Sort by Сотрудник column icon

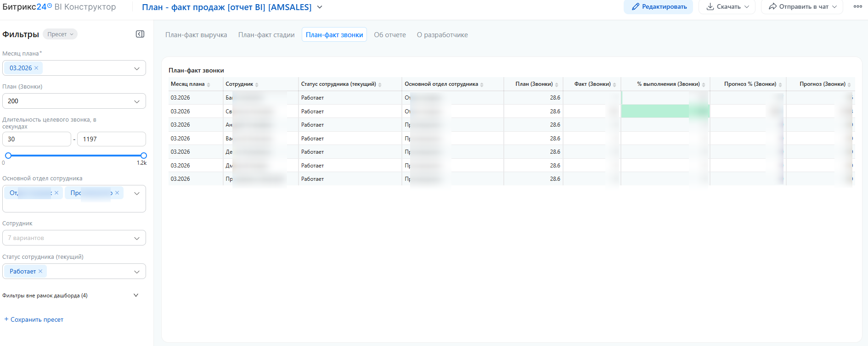point(257,84)
